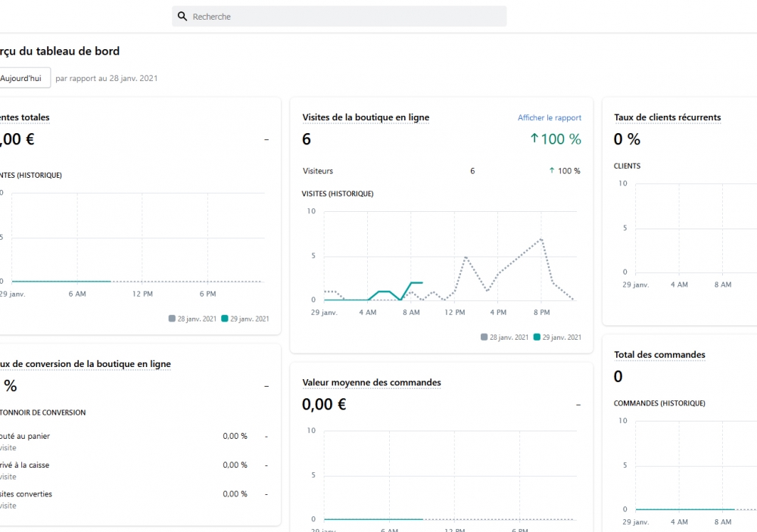The width and height of the screenshot is (757, 532).
Task: Click the teal 29 janv. 2021 swatch under the visits chart
Action: (x=537, y=338)
